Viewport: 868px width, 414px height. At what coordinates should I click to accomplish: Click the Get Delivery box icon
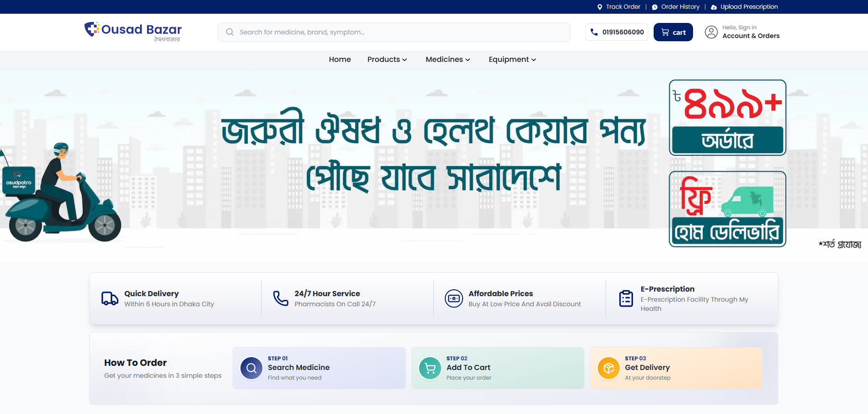click(x=609, y=368)
